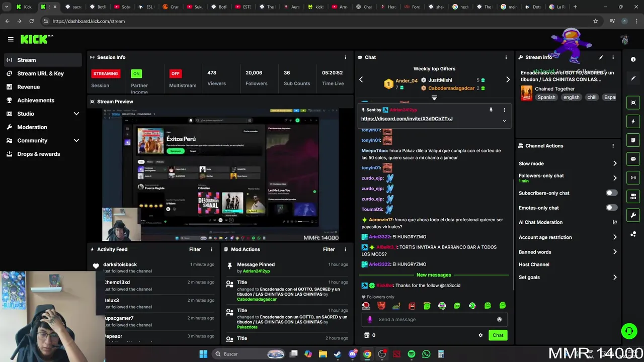
Task: Toggle the Partner Income ON badge
Action: click(136, 73)
